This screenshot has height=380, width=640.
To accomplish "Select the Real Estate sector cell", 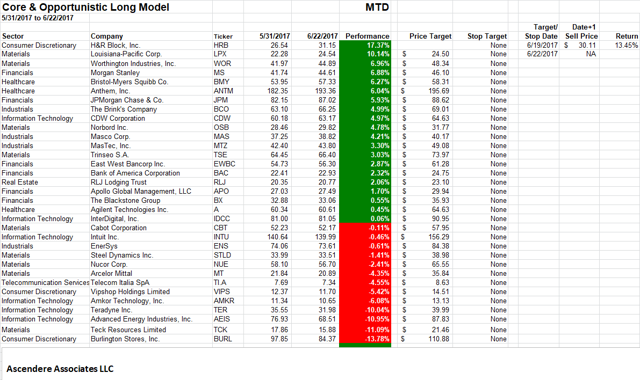I will click(x=45, y=182).
